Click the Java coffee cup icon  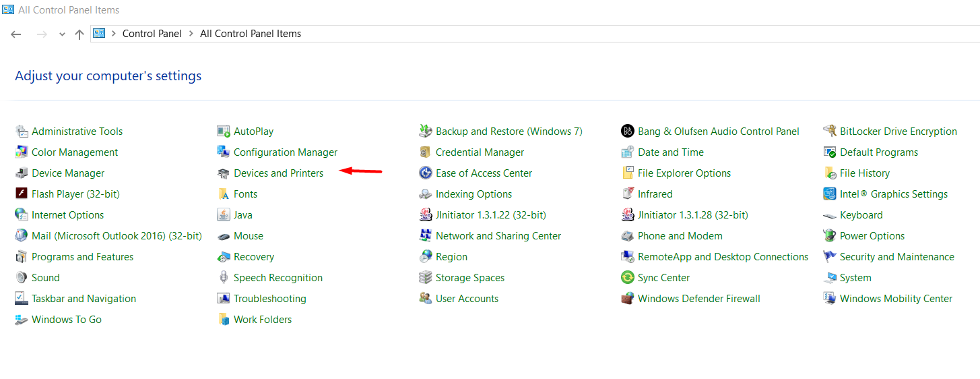(224, 215)
